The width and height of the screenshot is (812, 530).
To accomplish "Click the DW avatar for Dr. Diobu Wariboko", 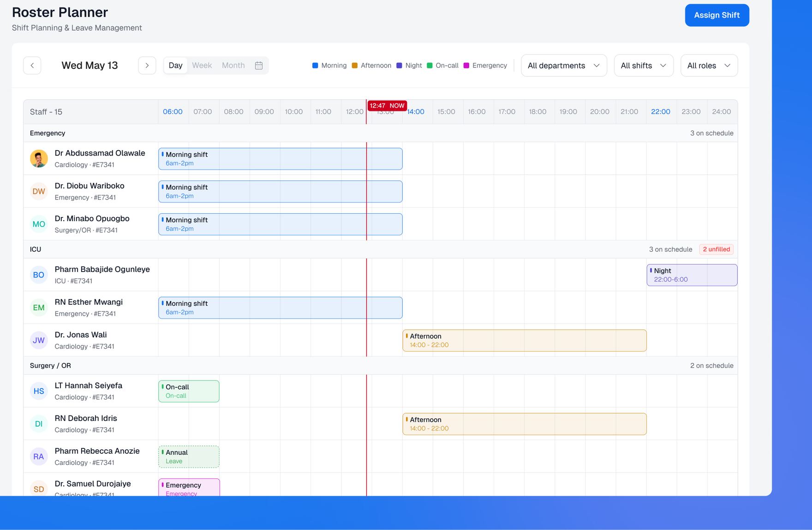I will [39, 191].
